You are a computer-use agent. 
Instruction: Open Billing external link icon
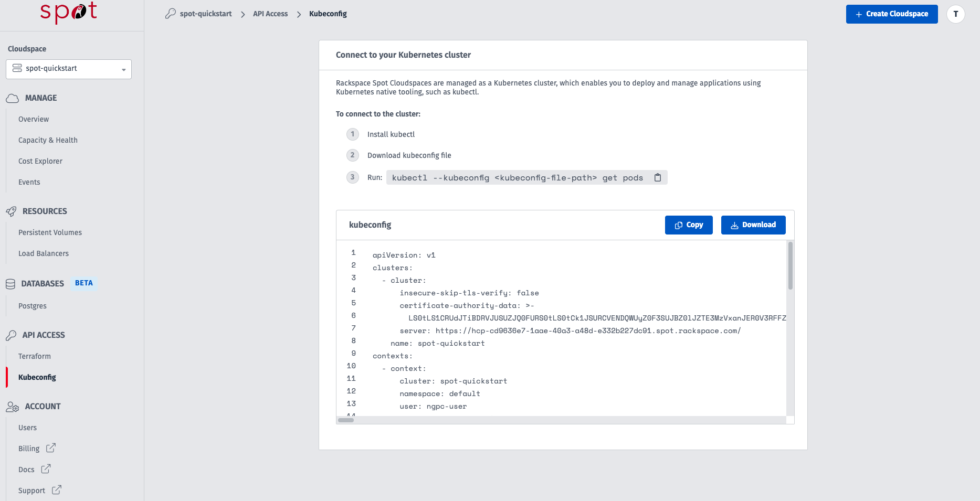51,448
